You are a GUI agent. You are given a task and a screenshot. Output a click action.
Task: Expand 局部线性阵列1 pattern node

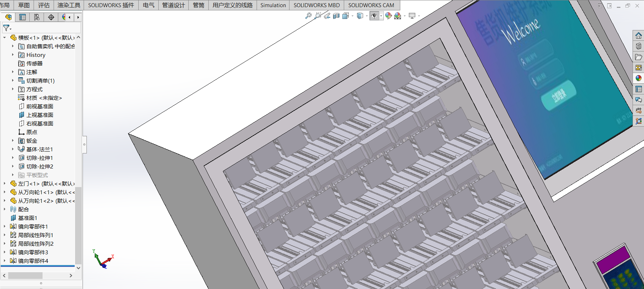pyautogui.click(x=4, y=235)
